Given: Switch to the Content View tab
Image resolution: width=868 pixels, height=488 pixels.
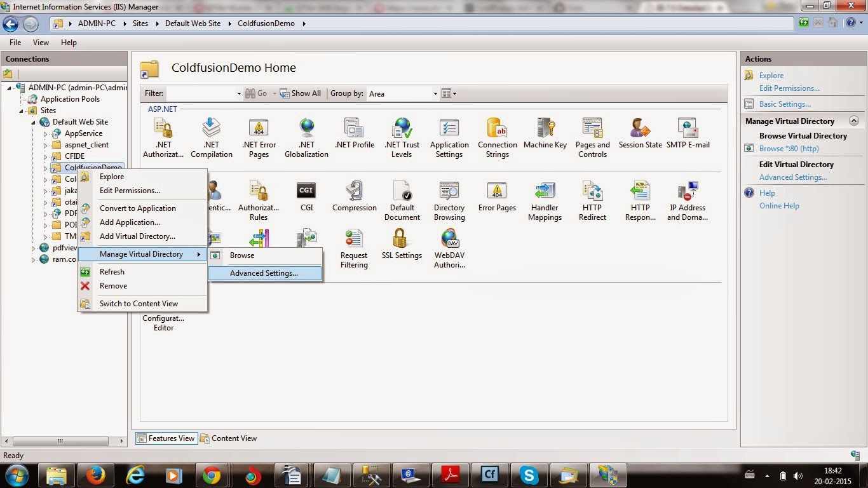Looking at the screenshot, I should 229,438.
